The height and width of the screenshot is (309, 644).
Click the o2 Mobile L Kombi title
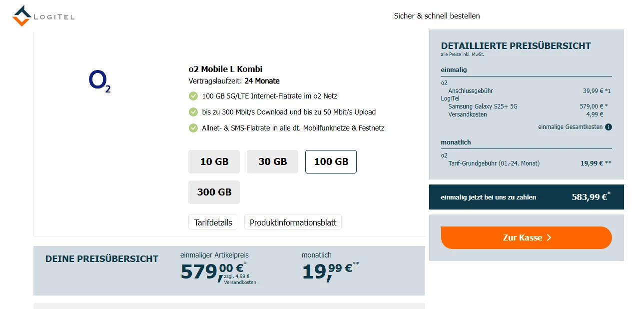click(225, 69)
